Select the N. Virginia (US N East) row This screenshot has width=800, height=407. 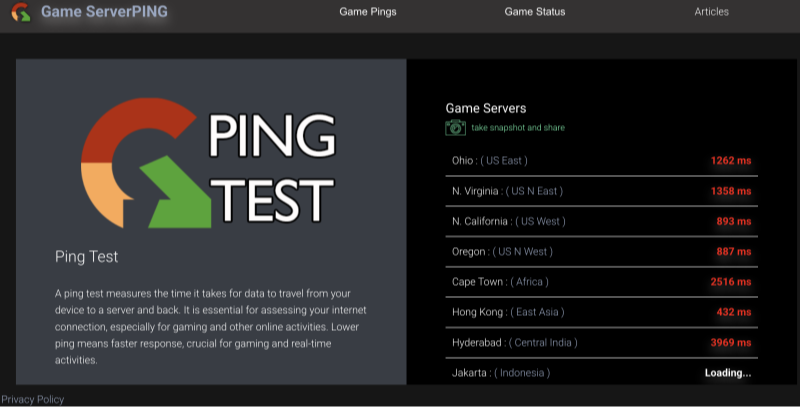[x=602, y=191]
